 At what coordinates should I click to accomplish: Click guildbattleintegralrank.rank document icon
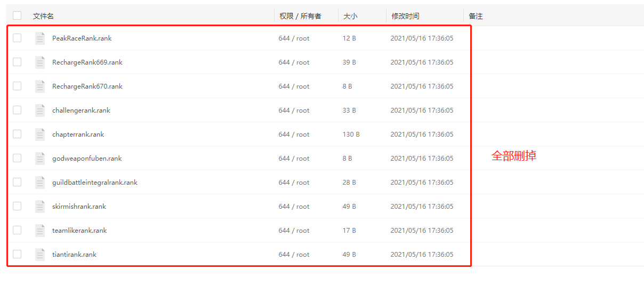click(40, 183)
